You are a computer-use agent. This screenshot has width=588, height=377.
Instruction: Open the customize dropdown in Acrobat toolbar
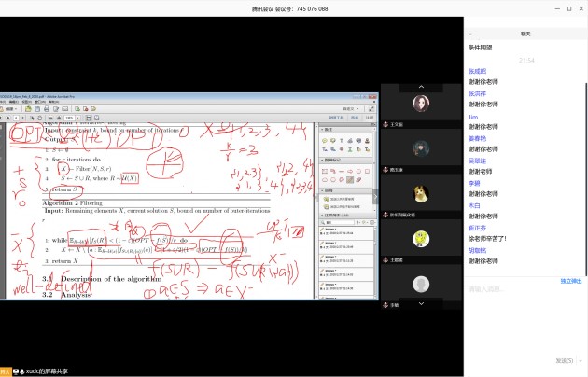pyautogui.click(x=351, y=109)
